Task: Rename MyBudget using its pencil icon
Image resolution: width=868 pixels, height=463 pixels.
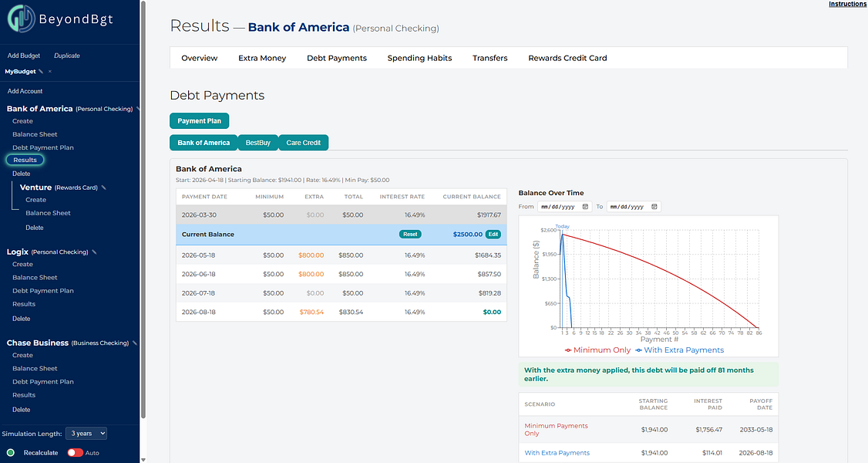Action: pyautogui.click(x=41, y=72)
